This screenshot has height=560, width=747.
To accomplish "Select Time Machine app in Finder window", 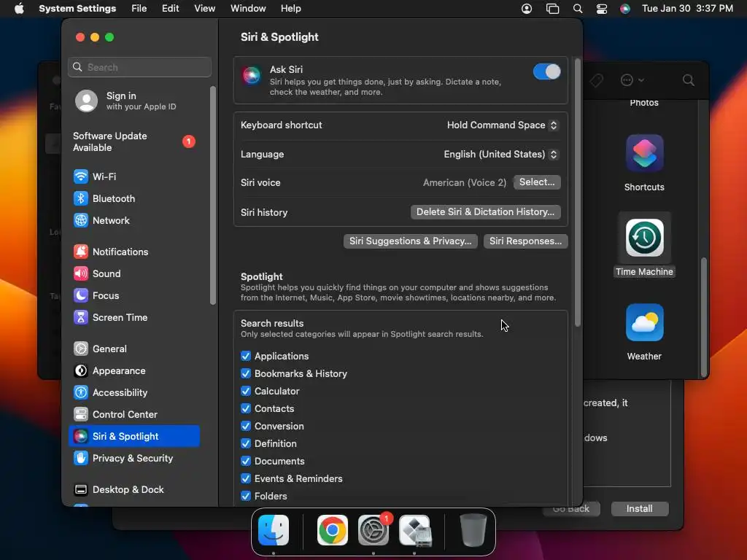I will [x=644, y=238].
